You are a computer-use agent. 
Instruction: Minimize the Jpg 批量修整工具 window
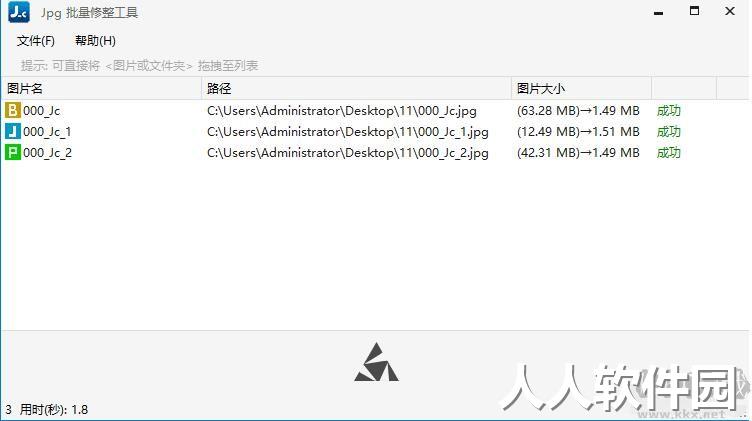tap(658, 13)
